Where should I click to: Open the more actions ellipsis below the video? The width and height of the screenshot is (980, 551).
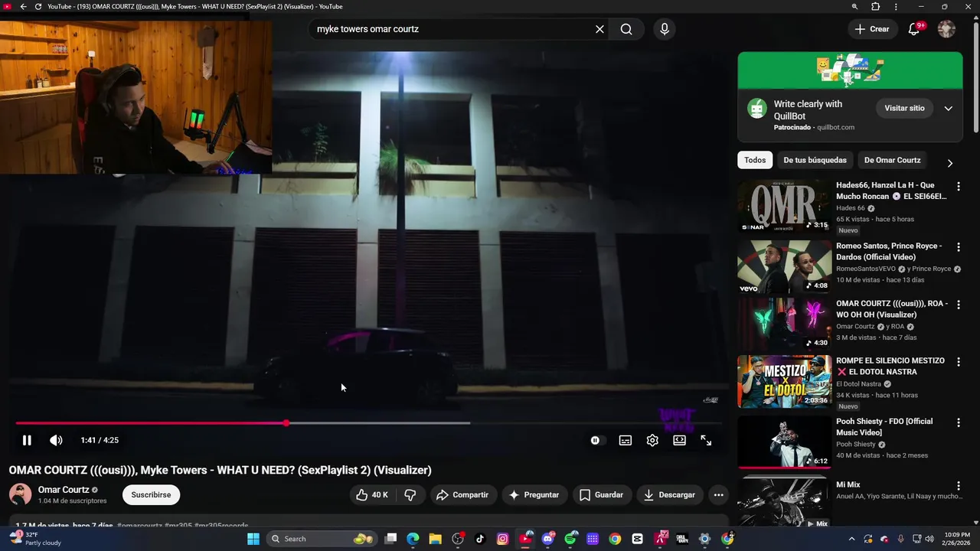click(718, 495)
